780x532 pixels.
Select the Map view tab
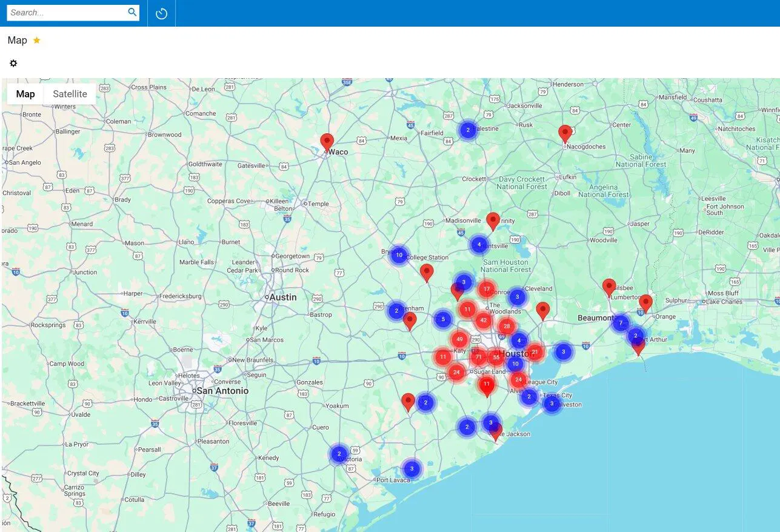25,94
